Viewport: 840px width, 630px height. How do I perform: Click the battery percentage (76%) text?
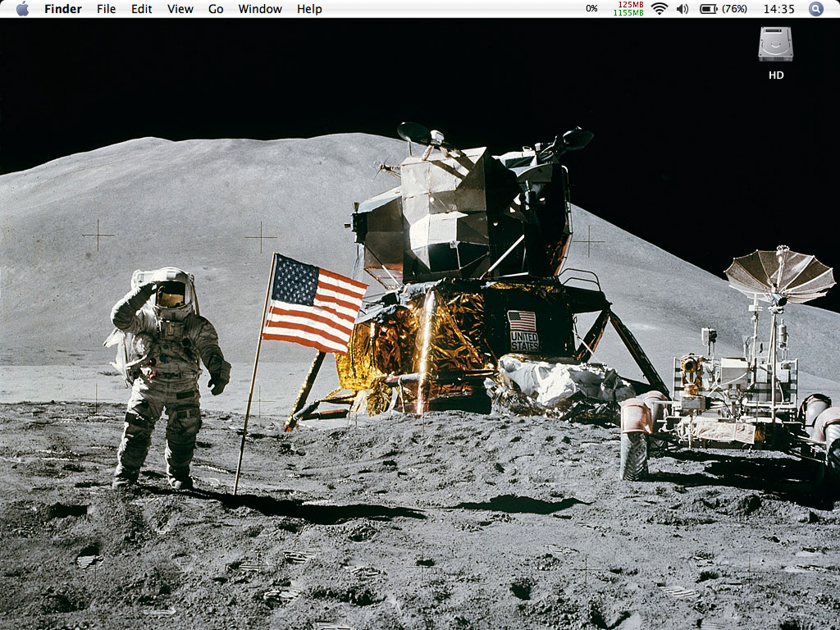734,8
